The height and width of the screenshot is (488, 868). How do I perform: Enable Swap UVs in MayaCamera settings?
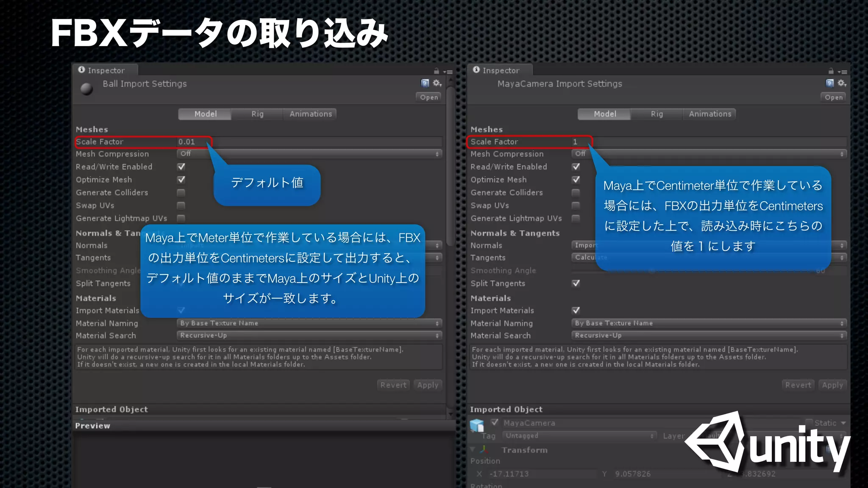click(x=576, y=205)
